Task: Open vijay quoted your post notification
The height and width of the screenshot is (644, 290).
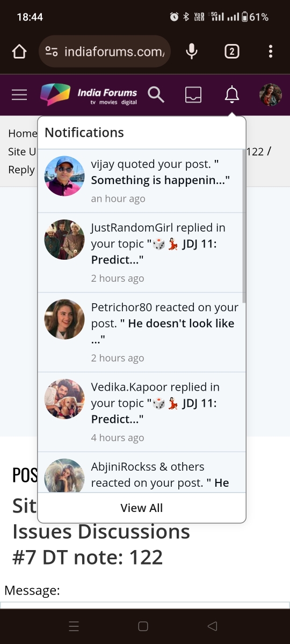Action: [x=140, y=181]
